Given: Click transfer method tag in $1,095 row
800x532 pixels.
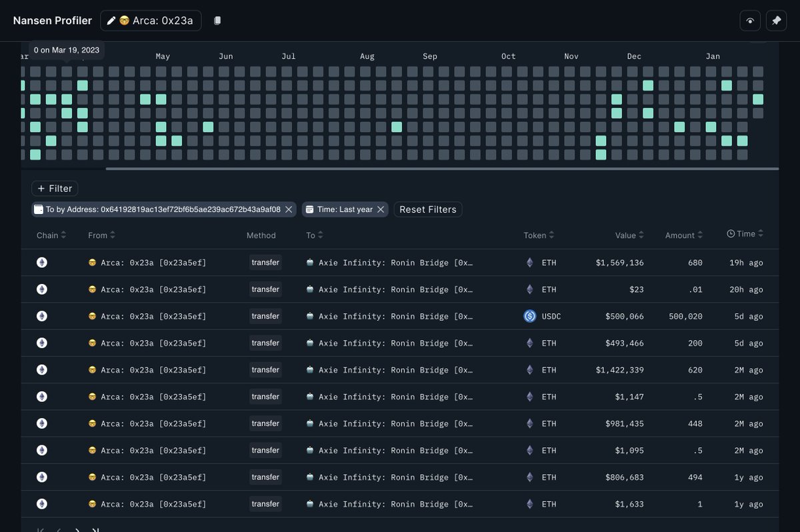Looking at the screenshot, I should 265,450.
